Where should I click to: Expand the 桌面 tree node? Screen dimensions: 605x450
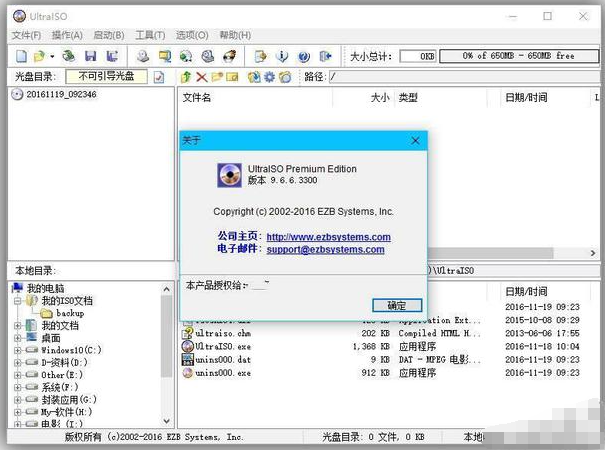pyautogui.click(x=18, y=338)
